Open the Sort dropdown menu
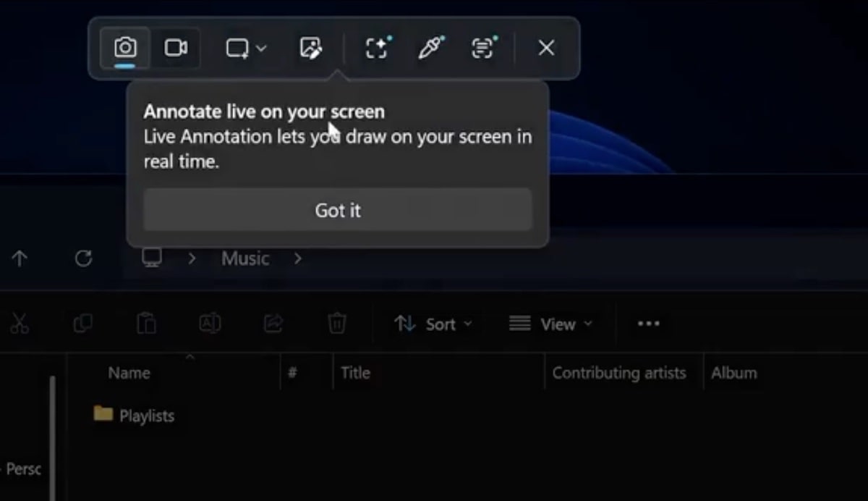868x501 pixels. click(x=433, y=324)
